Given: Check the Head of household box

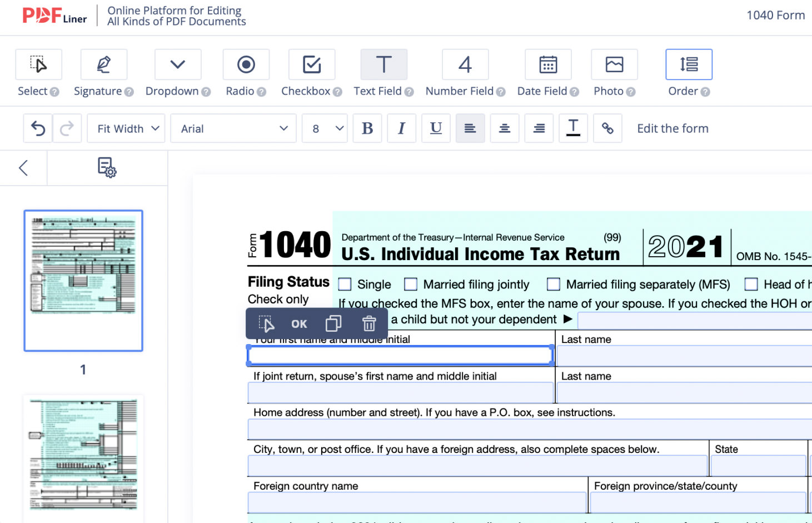Looking at the screenshot, I should coord(751,285).
